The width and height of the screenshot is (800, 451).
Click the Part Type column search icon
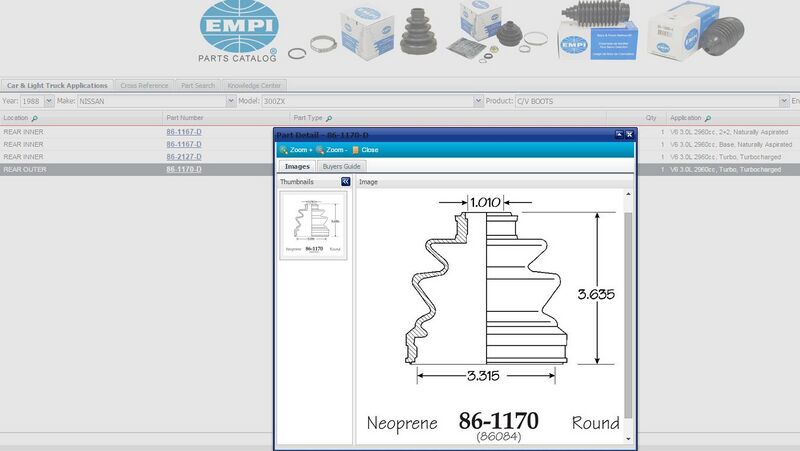point(329,118)
